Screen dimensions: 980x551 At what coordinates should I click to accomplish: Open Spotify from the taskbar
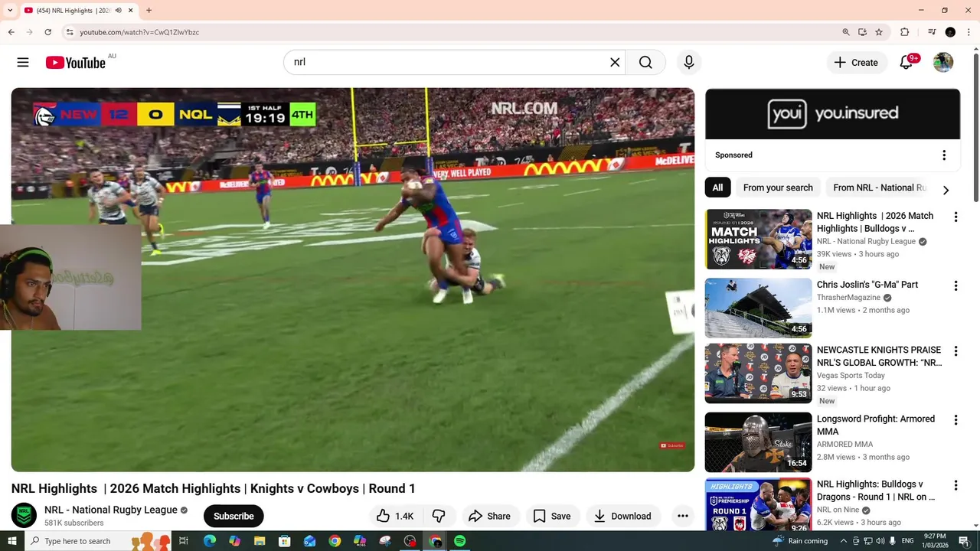[x=459, y=541]
